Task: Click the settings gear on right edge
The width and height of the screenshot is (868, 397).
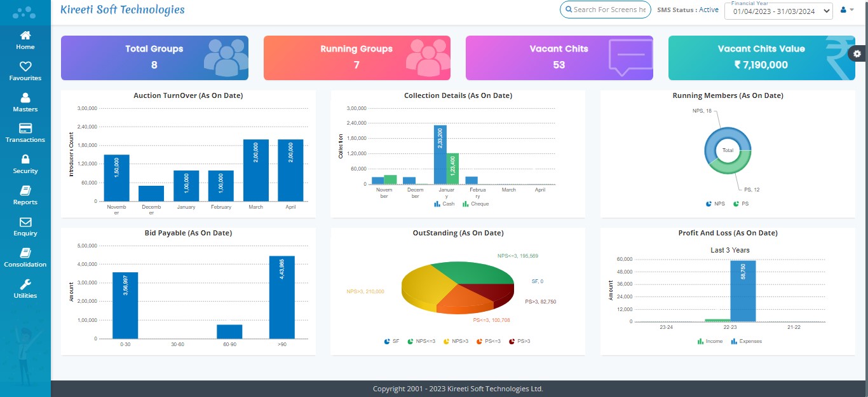Action: [x=857, y=54]
